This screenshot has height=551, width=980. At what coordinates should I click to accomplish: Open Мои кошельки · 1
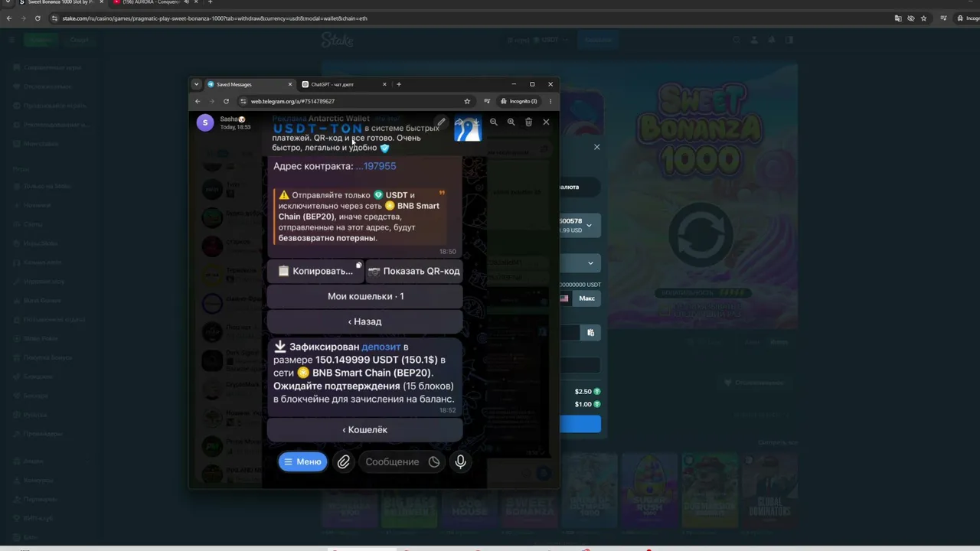coord(365,296)
